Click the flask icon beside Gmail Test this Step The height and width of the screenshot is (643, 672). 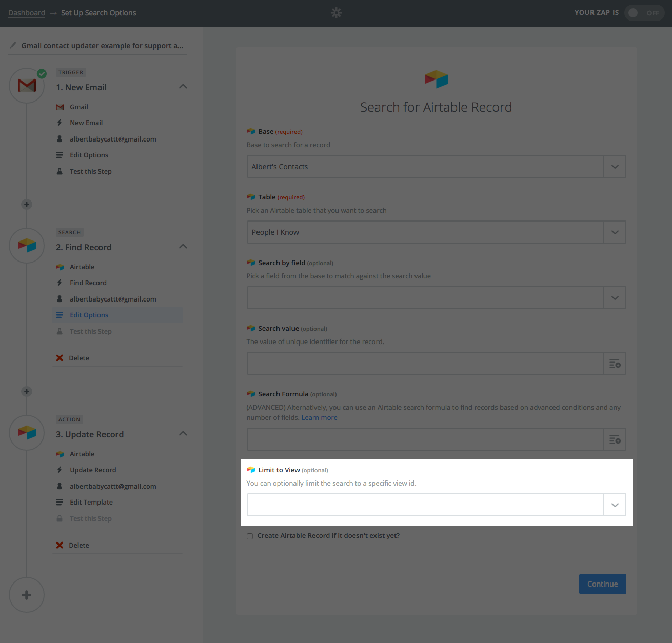[60, 171]
